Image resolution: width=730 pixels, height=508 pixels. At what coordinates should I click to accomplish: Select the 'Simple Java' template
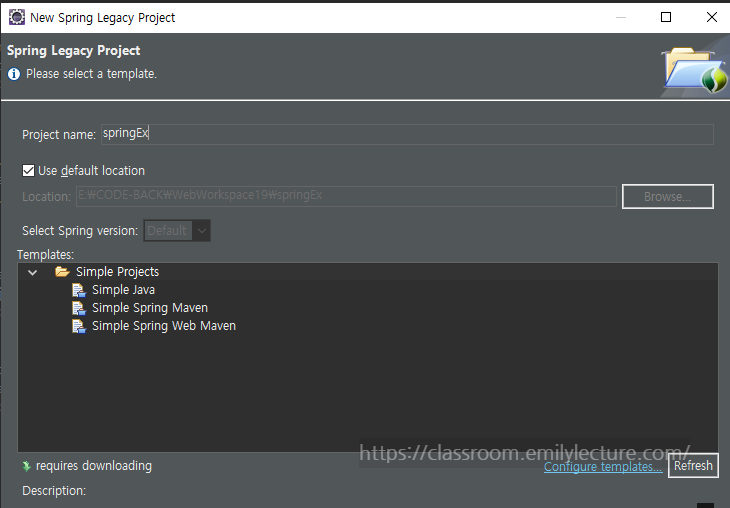click(123, 290)
